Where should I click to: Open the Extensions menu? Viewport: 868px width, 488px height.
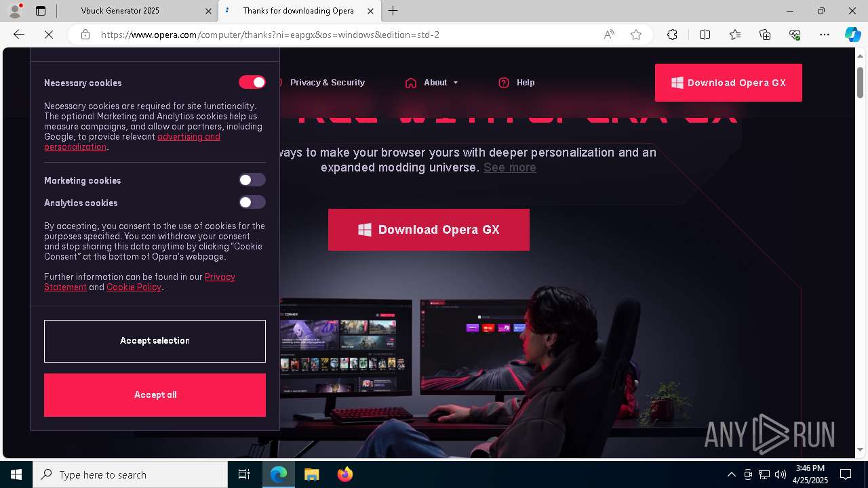click(672, 35)
